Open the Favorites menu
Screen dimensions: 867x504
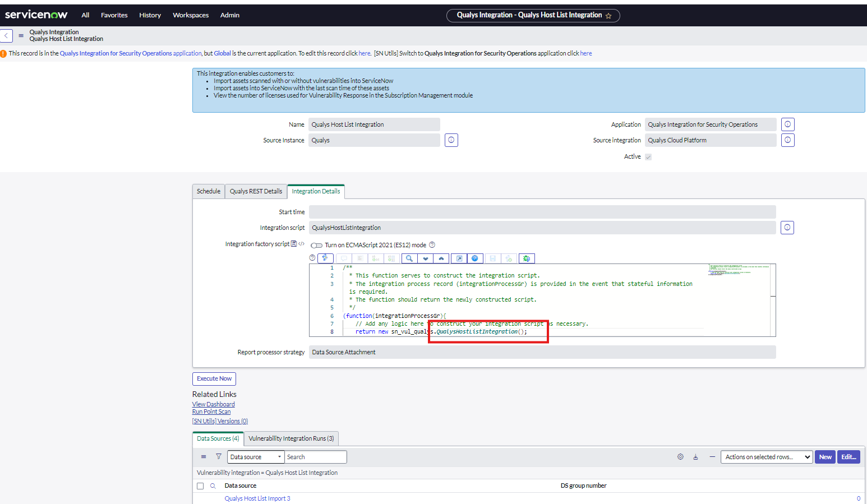click(114, 15)
